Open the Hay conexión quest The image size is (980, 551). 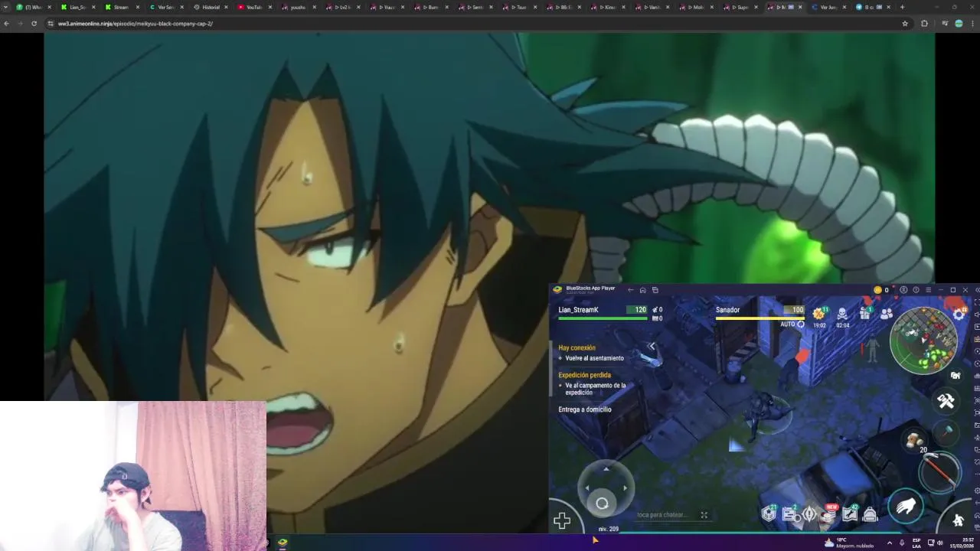pos(577,347)
